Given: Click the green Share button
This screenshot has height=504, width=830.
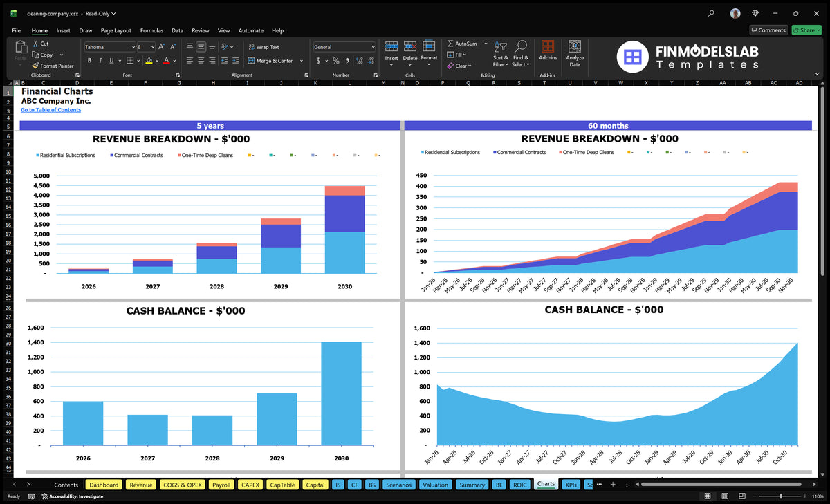Looking at the screenshot, I should tap(806, 30).
